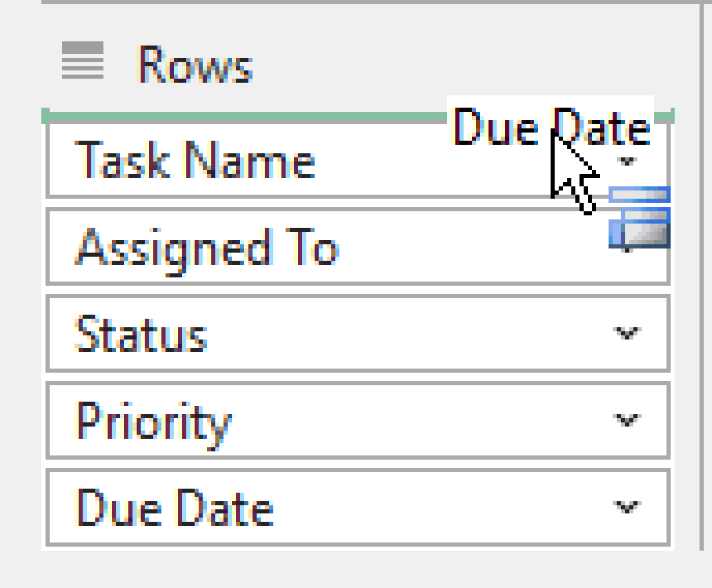The width and height of the screenshot is (712, 588).
Task: Click the Rows heading text
Action: click(195, 65)
